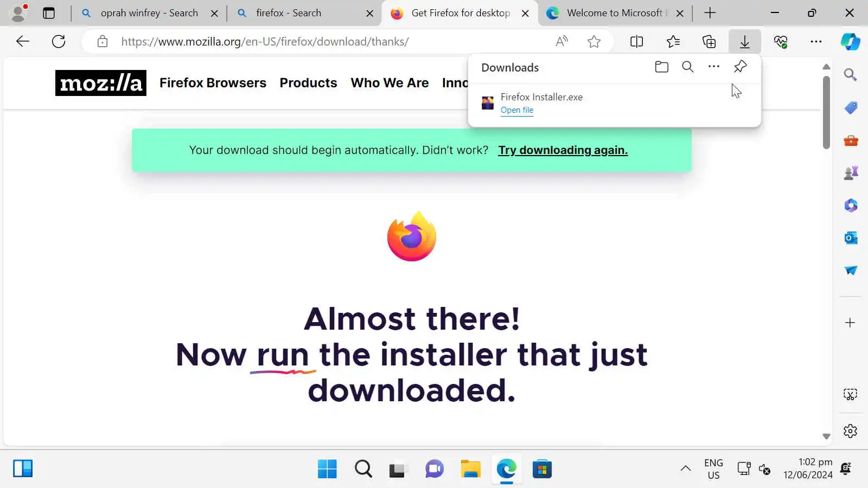Open sidebar Tools briefcase icon
This screenshot has width=868, height=488.
coord(851,140)
